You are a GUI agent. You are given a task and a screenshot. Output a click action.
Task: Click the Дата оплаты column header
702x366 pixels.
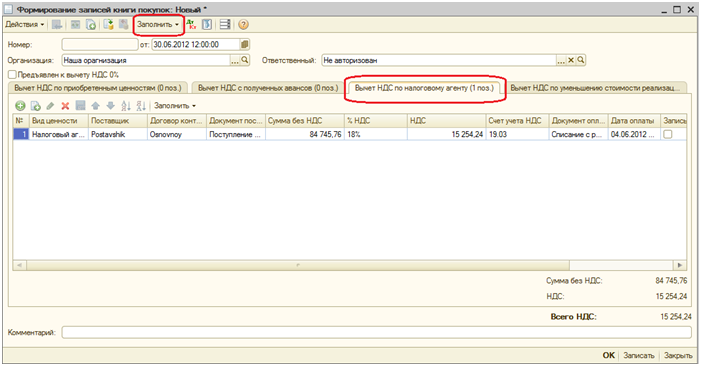click(634, 121)
